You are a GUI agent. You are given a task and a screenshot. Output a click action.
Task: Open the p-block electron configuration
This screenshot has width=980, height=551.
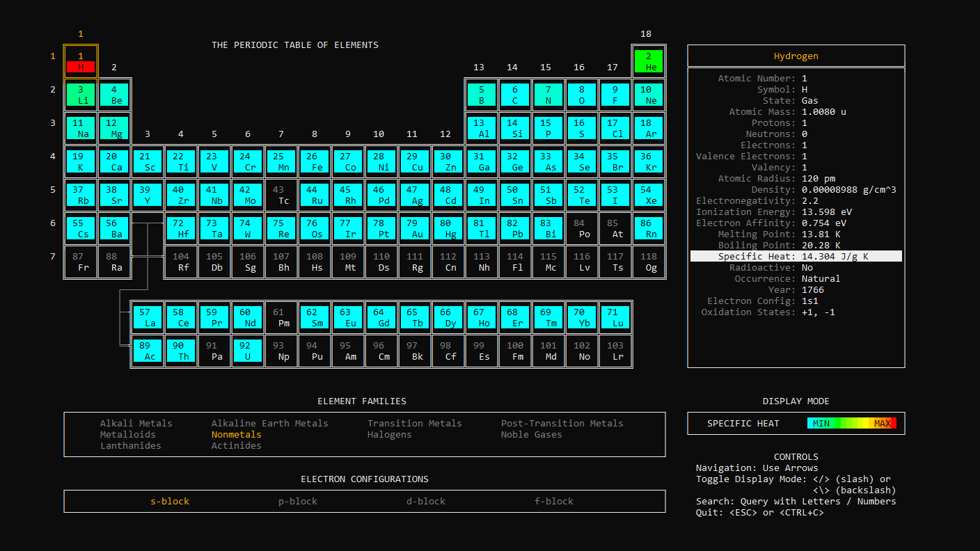point(297,501)
